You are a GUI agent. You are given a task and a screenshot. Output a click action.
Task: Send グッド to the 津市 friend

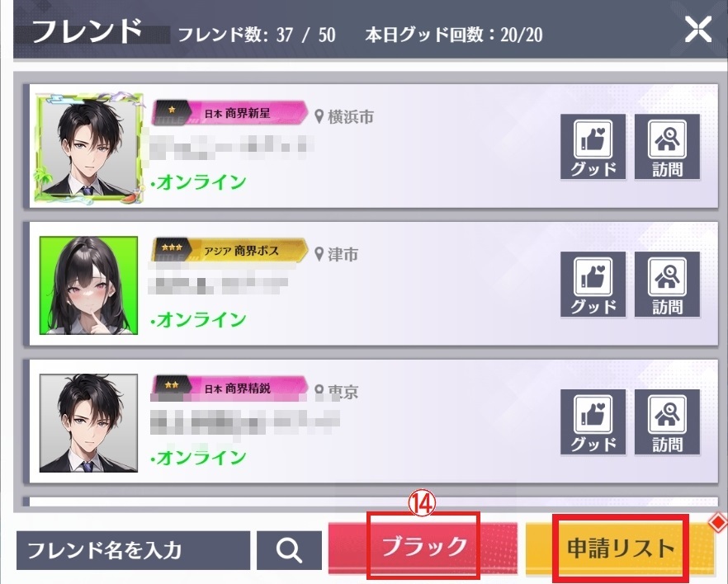[593, 285]
